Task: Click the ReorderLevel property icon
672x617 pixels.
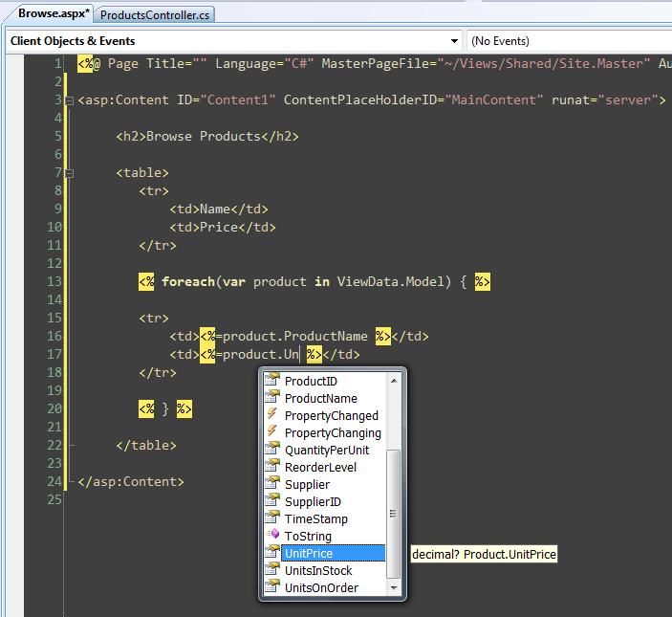Action: [x=272, y=466]
